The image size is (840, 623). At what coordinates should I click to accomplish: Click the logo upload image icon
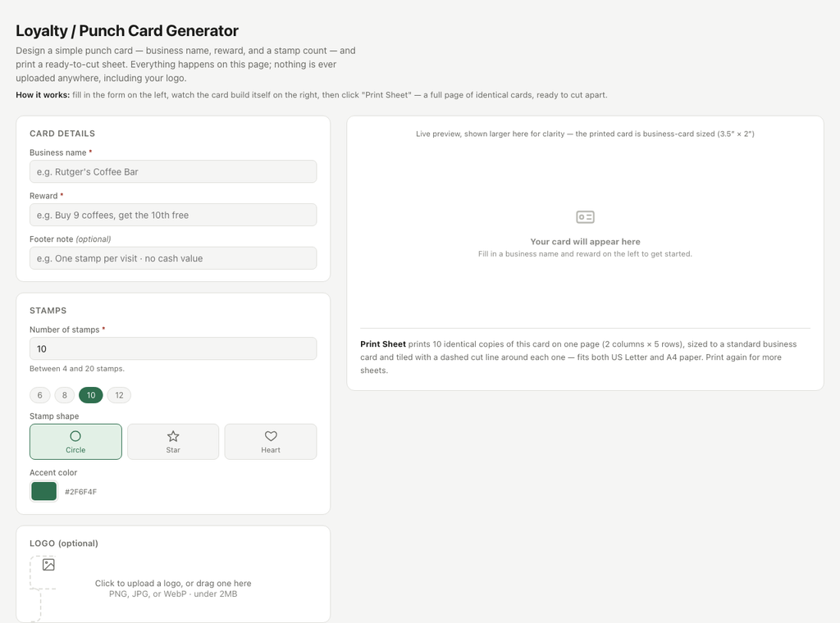click(x=48, y=565)
